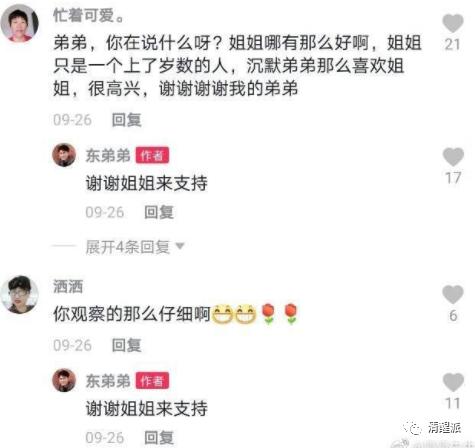Screen dimensions: 475x448
Task: Open first 东弟弟 username
Action: (x=108, y=156)
